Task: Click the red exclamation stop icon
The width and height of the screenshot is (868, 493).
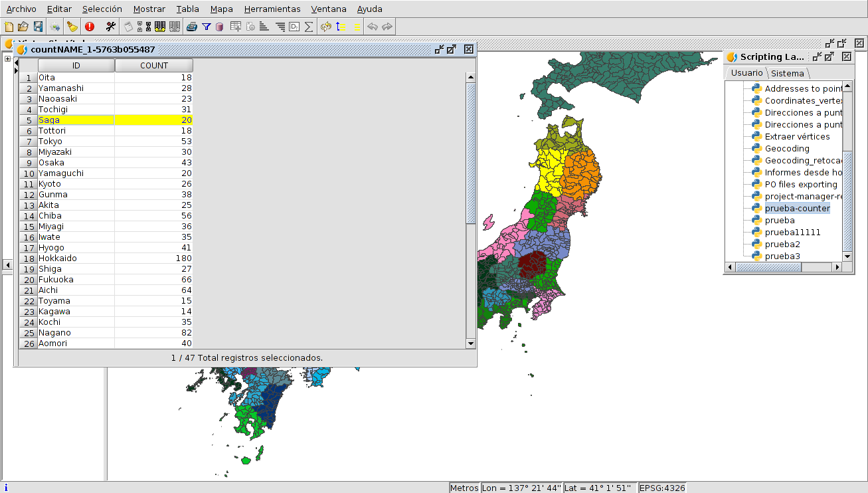Action: (x=90, y=27)
